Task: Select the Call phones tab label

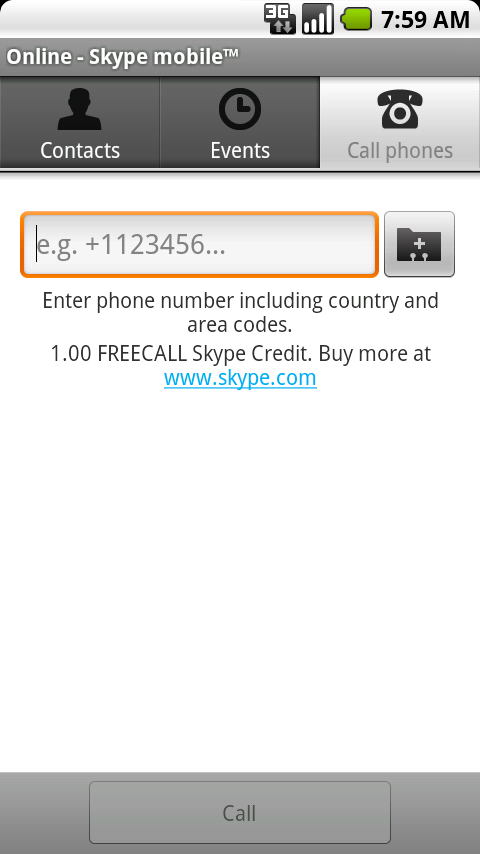Action: (400, 150)
